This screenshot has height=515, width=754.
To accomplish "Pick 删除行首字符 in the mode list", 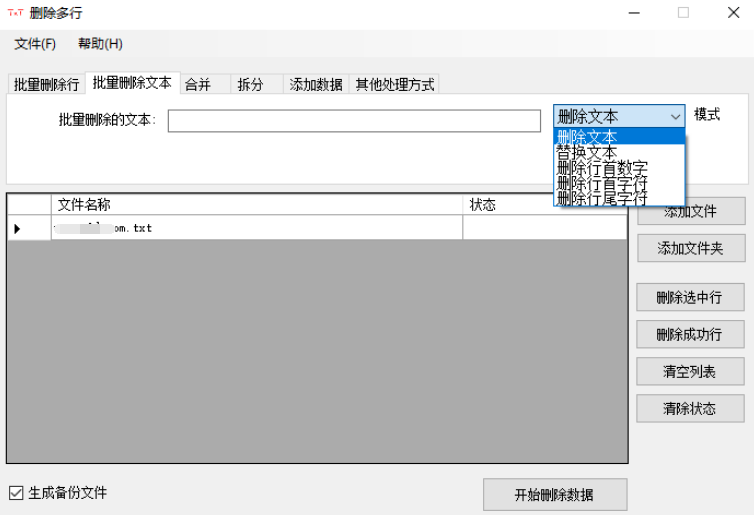I will [x=619, y=183].
